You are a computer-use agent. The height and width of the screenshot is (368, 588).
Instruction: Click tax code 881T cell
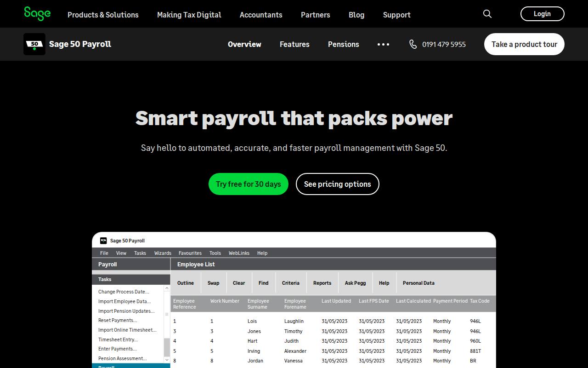tap(475, 351)
